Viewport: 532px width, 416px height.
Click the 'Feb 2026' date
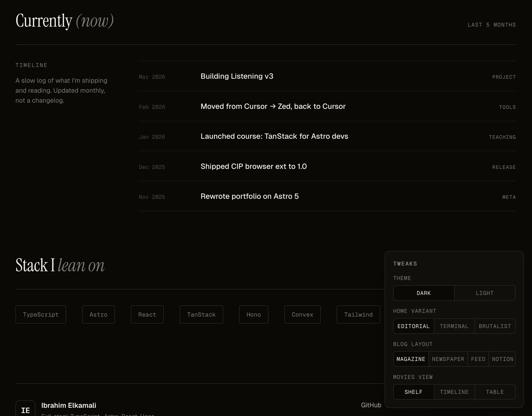tap(152, 107)
